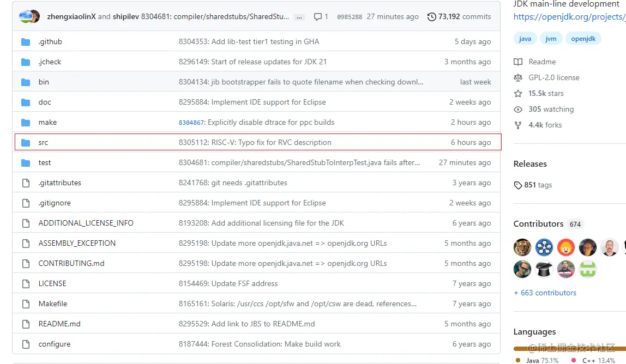Screen dimensions: 626x364
Task: Open the configure file link
Action: [x=55, y=344]
